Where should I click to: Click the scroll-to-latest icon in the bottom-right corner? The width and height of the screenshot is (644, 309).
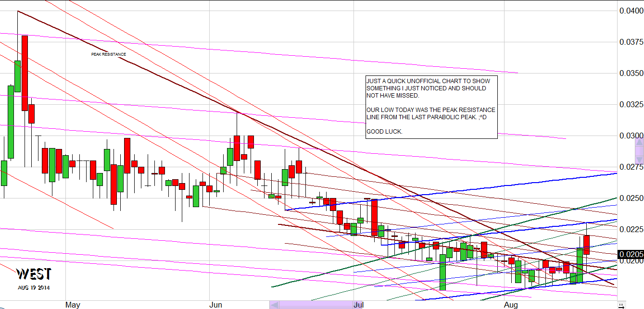tap(621, 305)
